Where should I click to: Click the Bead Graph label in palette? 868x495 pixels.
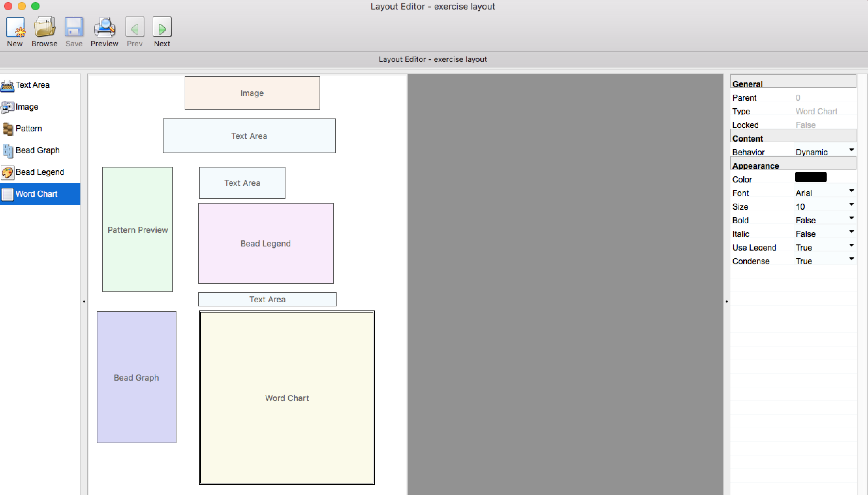tap(38, 150)
